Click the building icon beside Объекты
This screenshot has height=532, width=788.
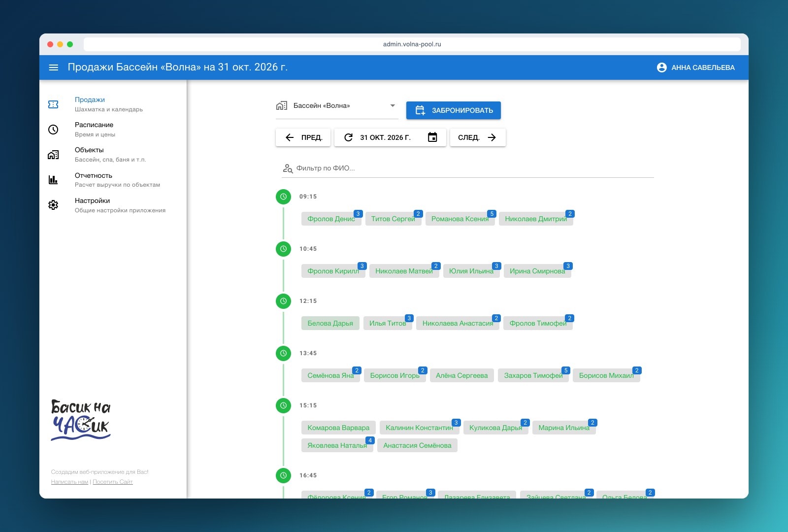pos(53,155)
